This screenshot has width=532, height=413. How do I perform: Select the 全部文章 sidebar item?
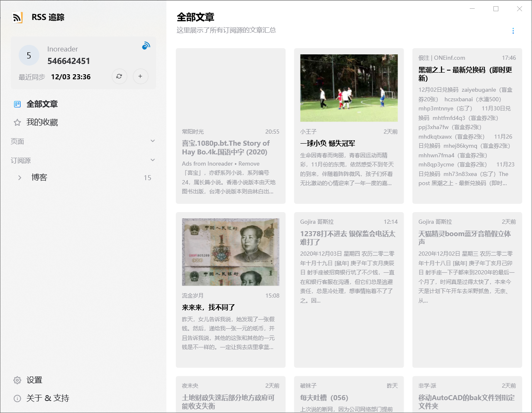(x=83, y=104)
